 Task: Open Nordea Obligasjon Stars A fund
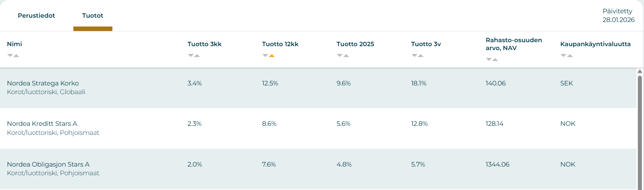(x=48, y=164)
